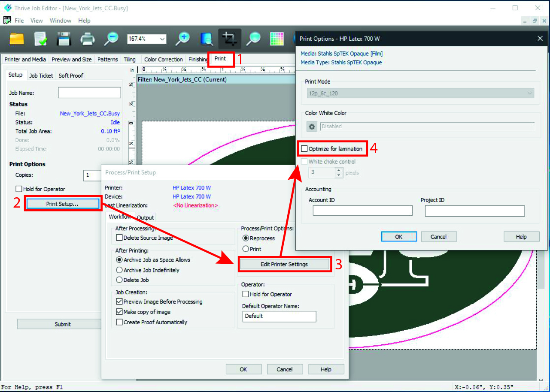550x392 pixels.
Task: Click gear icon beside Color White Color
Action: (x=312, y=127)
